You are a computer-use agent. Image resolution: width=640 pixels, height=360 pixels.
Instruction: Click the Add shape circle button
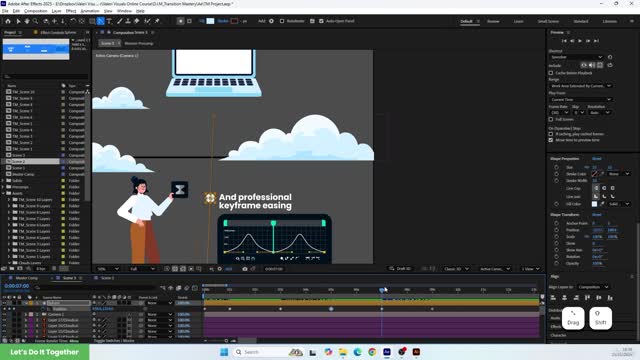point(271,21)
